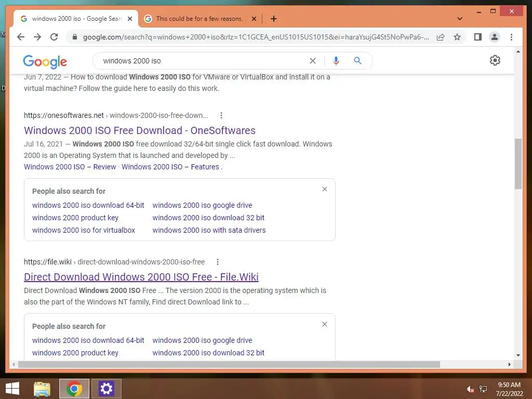Search 'windows 2000 iso google drive' in second box
Viewport: 532px width, 399px height.
202,340
